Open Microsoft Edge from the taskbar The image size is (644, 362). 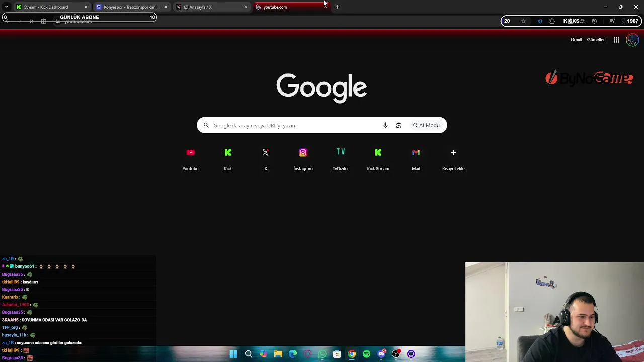(x=293, y=354)
